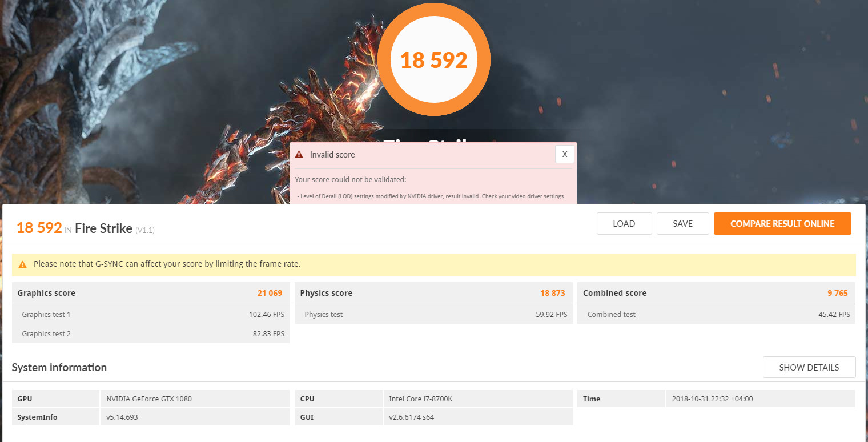The height and width of the screenshot is (442, 868).
Task: Click the red warning triangle icon
Action: tap(299, 155)
